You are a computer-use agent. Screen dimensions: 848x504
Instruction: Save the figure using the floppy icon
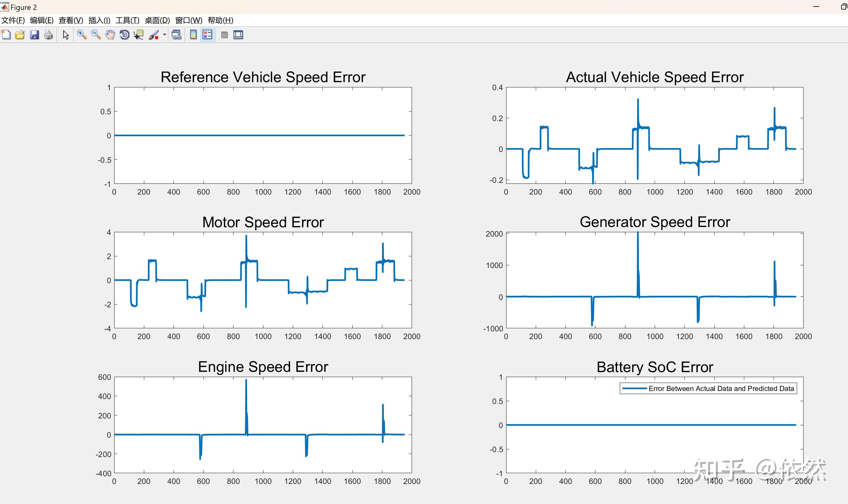click(x=34, y=35)
